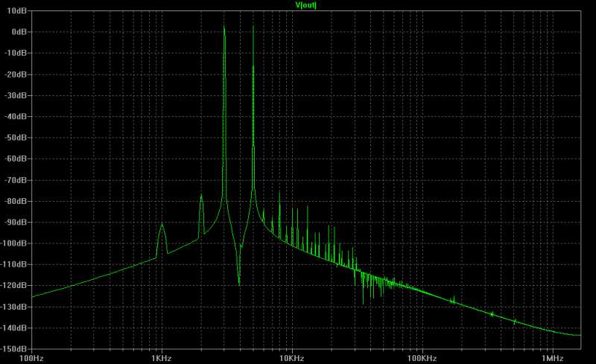Click the 100Hz frequency axis label

[x=31, y=358]
